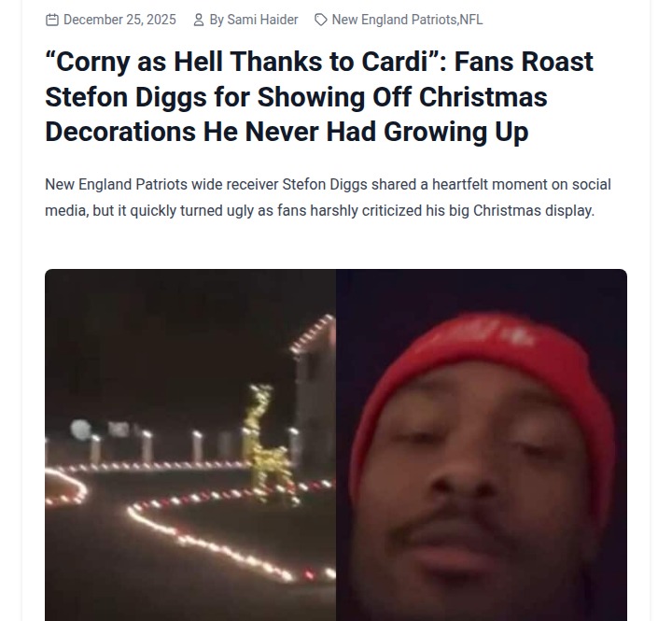Click the article headline about Stefon Diggs
Image resolution: width=672 pixels, height=621 pixels.
[x=319, y=96]
